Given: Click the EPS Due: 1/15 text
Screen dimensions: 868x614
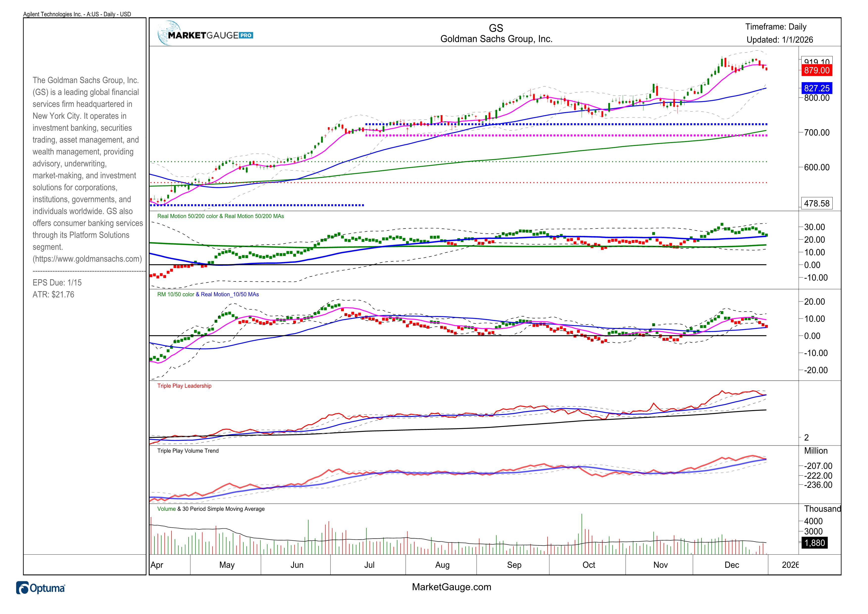Looking at the screenshot, I should pyautogui.click(x=57, y=283).
